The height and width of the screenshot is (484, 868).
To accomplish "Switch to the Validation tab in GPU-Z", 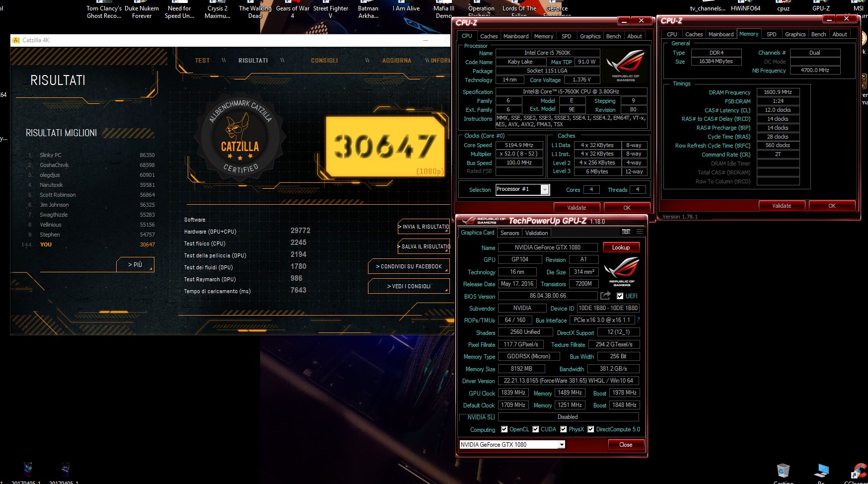I will (536, 233).
